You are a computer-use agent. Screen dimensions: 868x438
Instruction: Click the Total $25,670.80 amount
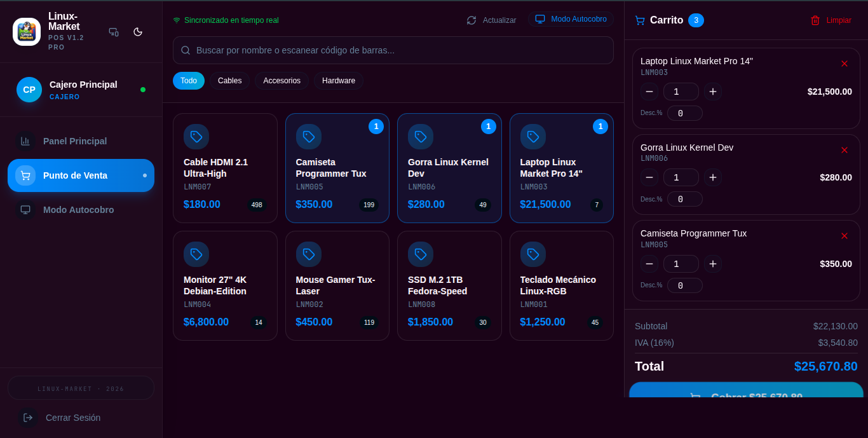pyautogui.click(x=826, y=366)
